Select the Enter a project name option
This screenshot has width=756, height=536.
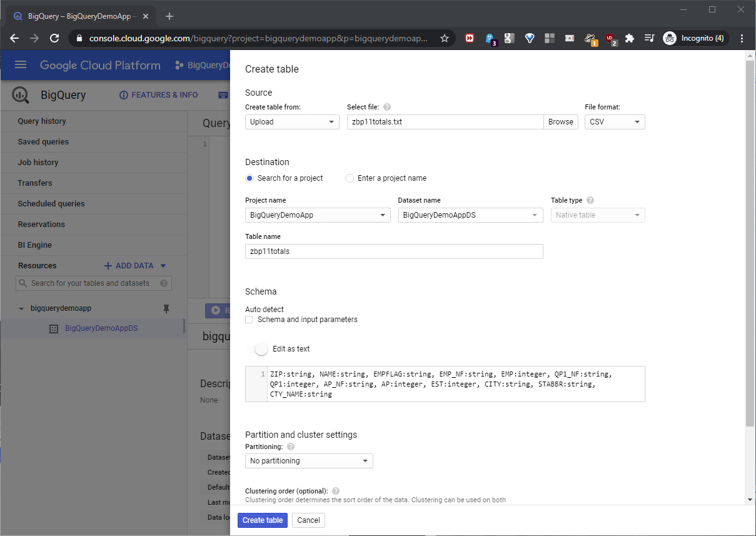point(350,178)
